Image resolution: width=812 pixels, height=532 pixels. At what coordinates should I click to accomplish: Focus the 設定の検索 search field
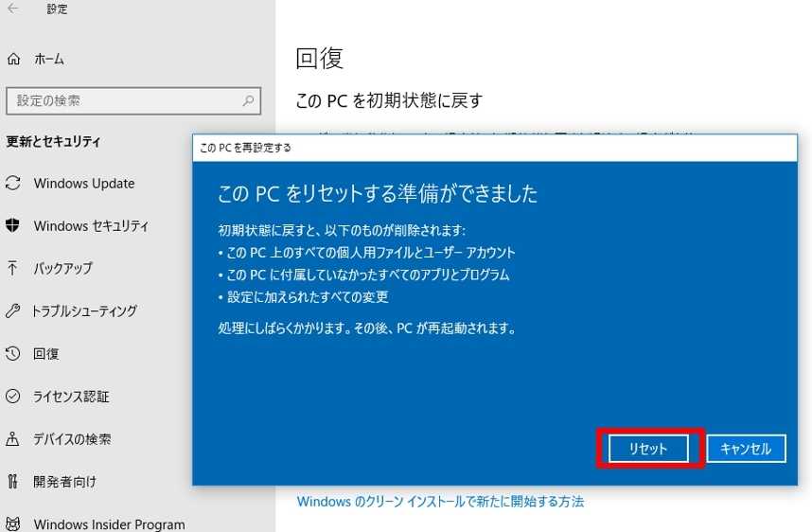(123, 100)
